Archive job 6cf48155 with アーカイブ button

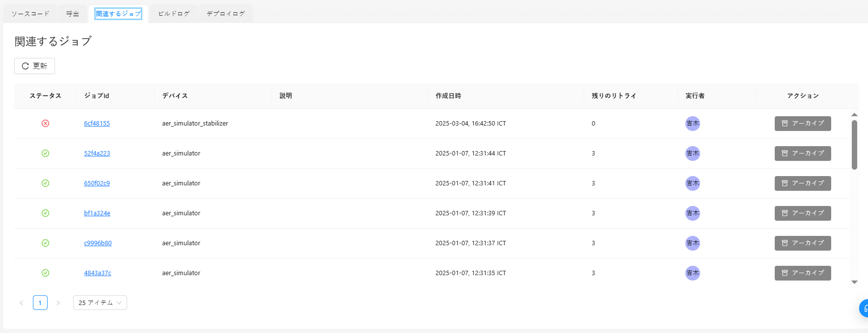click(802, 124)
